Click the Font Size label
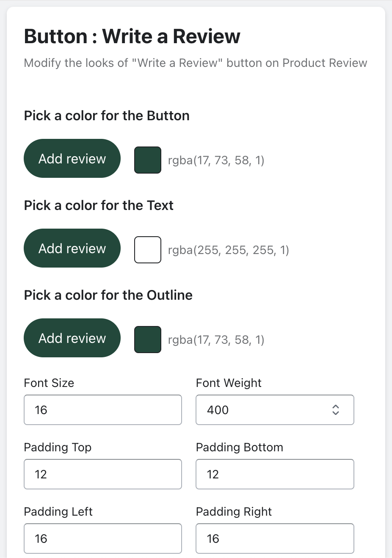 coord(49,383)
